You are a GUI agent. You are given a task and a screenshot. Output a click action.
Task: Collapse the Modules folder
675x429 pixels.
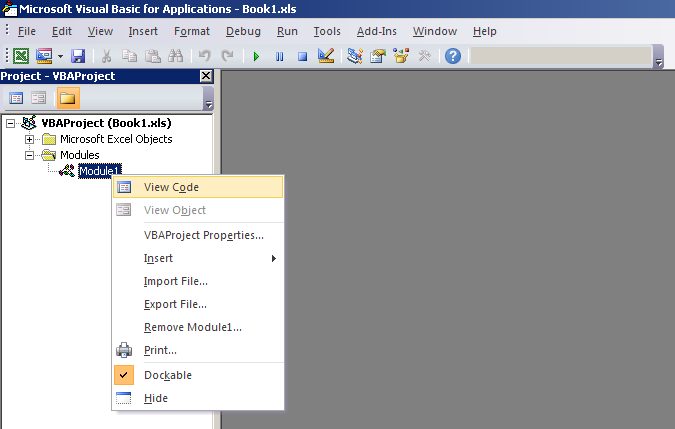(29, 155)
